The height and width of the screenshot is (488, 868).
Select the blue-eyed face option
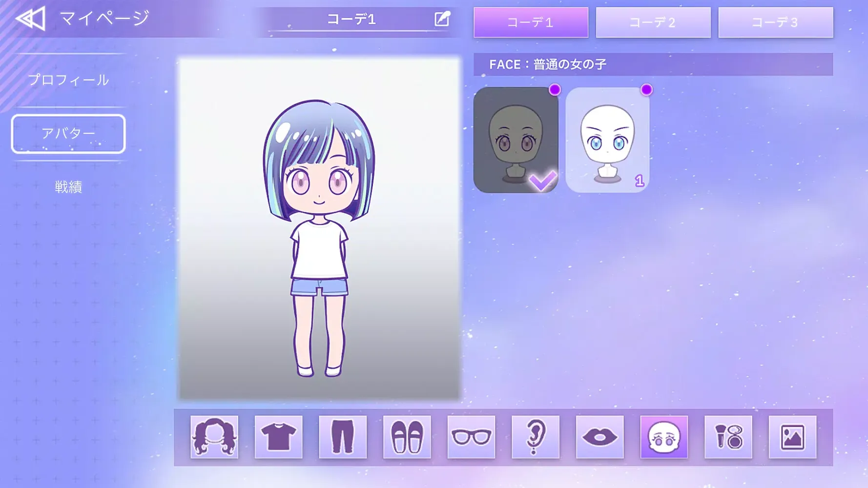607,140
